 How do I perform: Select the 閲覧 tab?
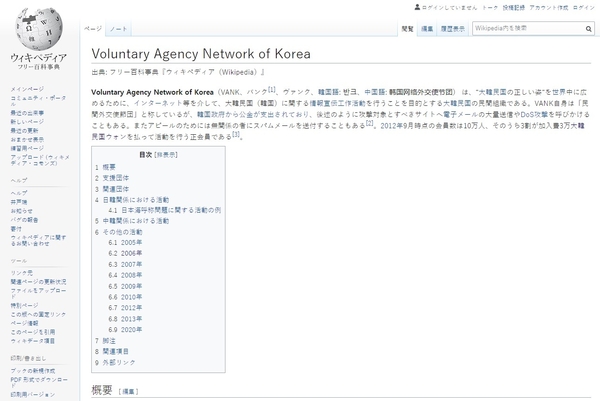(407, 29)
